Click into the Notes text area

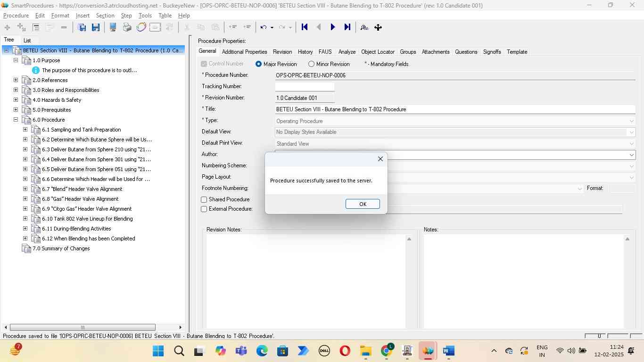[523, 281]
